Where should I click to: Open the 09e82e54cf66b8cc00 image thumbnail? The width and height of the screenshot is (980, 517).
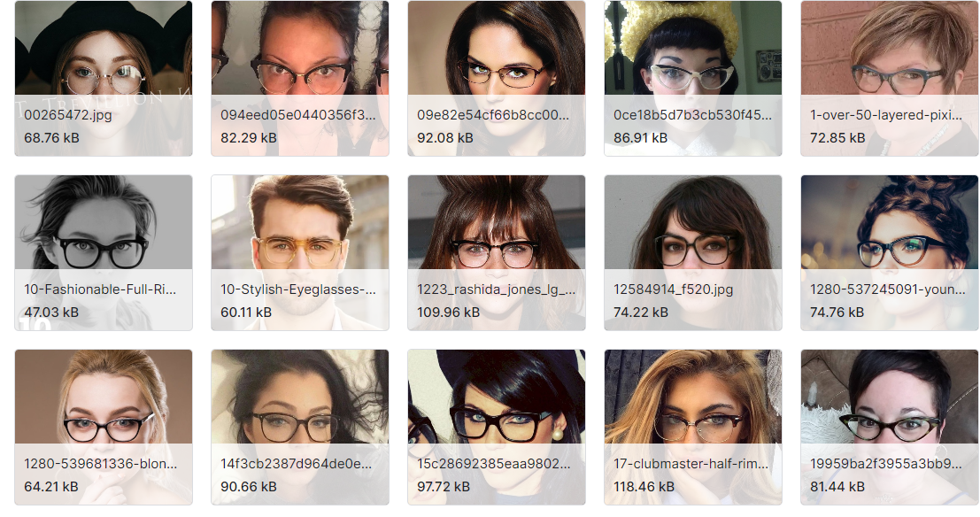click(497, 78)
